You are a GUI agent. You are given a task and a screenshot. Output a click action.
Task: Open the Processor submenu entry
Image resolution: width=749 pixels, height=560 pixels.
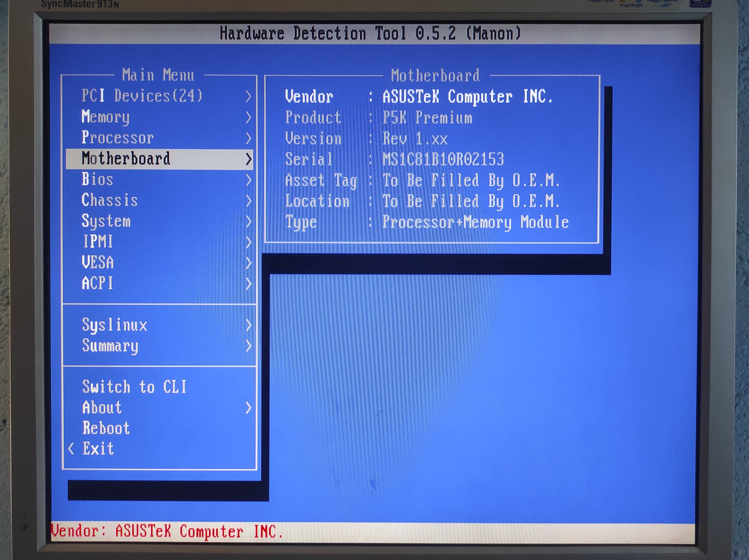coord(117,138)
